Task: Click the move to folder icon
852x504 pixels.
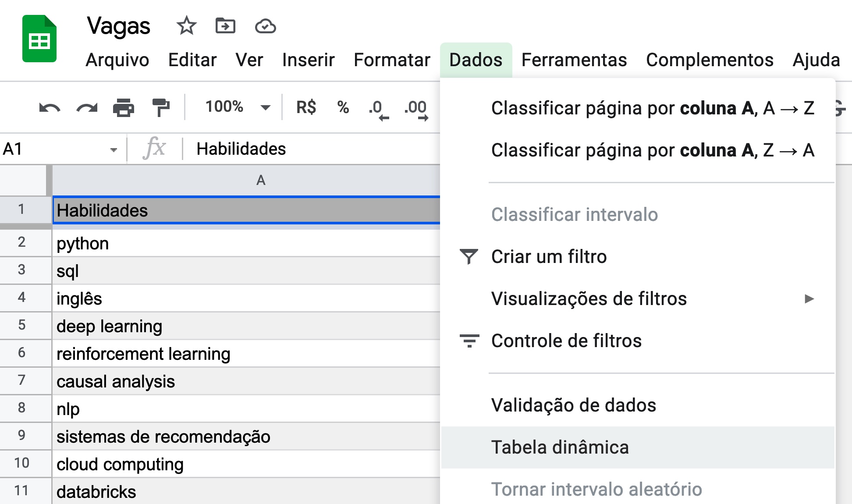Action: pos(225,26)
